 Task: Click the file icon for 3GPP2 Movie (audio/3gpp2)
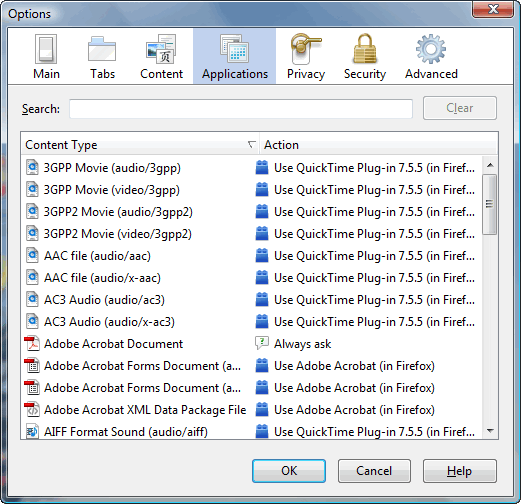32,212
